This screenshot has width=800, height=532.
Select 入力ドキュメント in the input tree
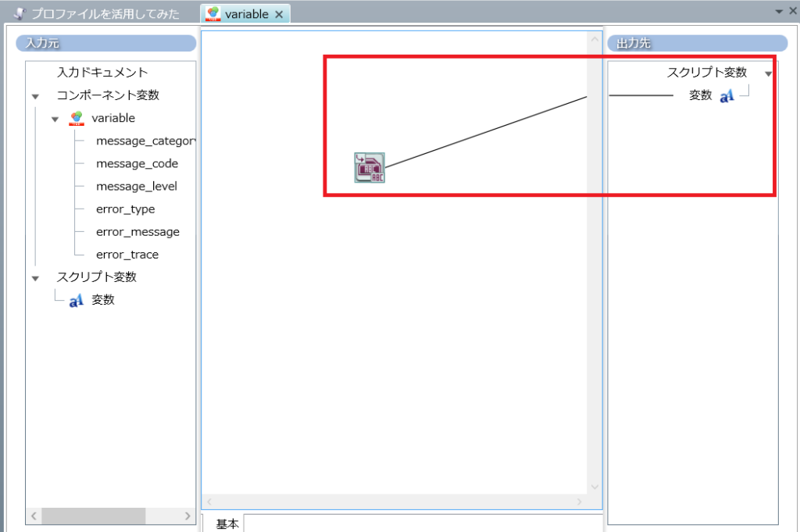click(x=102, y=73)
